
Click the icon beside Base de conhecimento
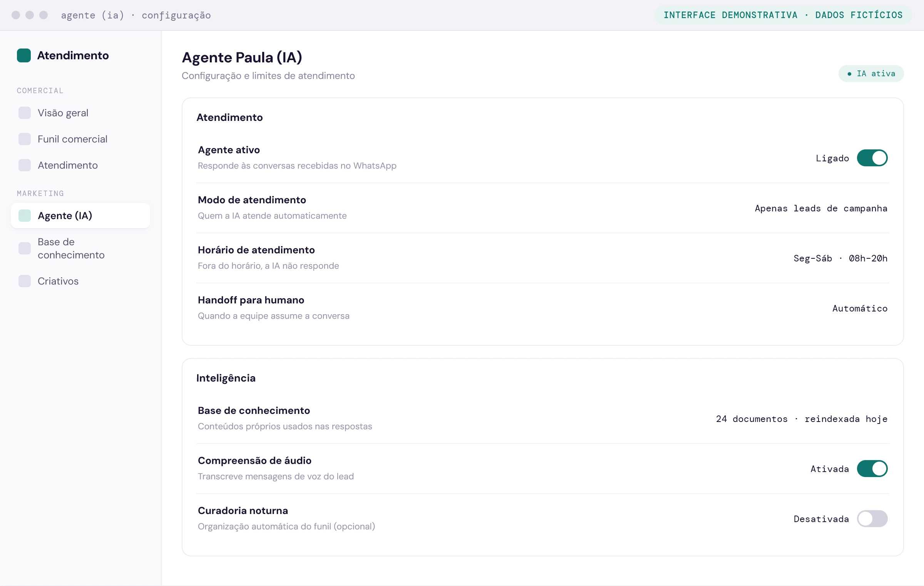click(25, 248)
